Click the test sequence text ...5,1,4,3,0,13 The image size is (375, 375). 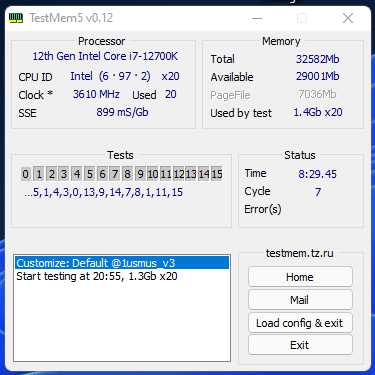point(103,192)
